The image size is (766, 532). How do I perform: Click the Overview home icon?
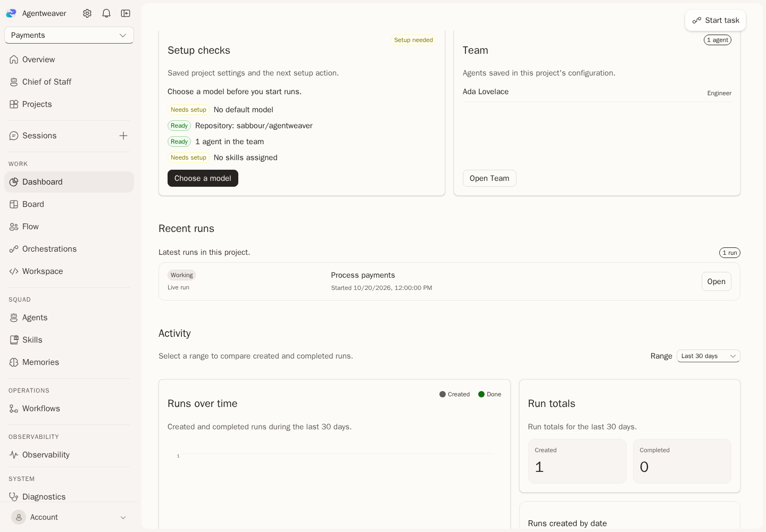(x=14, y=60)
